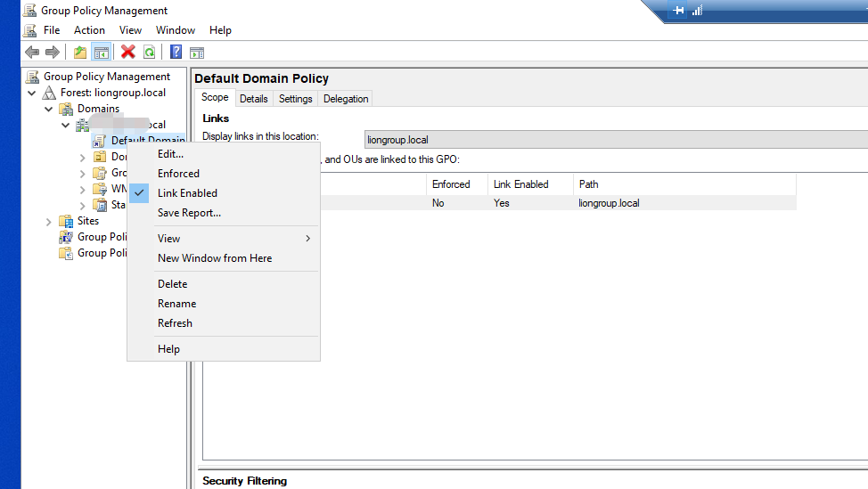This screenshot has height=489, width=868.
Task: Click the Domains folder icon
Action: click(x=66, y=109)
